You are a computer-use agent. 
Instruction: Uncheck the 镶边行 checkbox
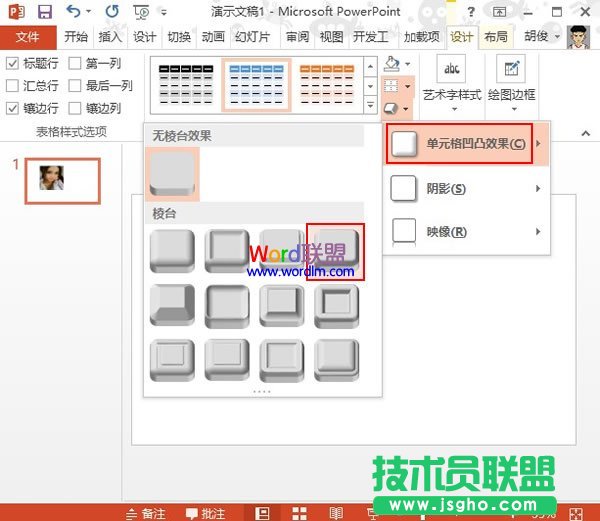(x=13, y=109)
